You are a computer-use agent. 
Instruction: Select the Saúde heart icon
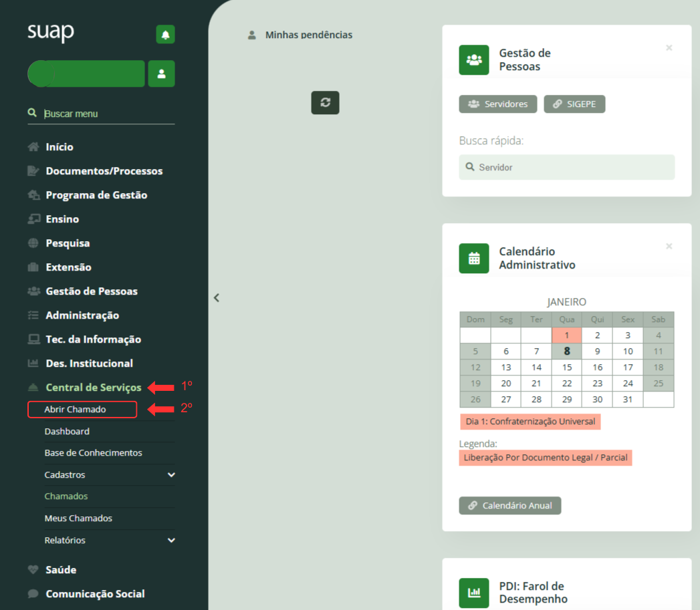(x=32, y=569)
